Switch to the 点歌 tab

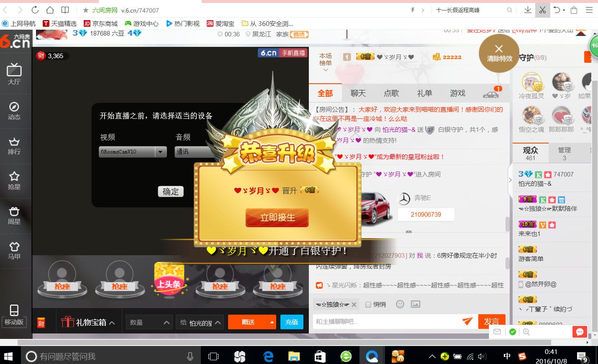(391, 93)
